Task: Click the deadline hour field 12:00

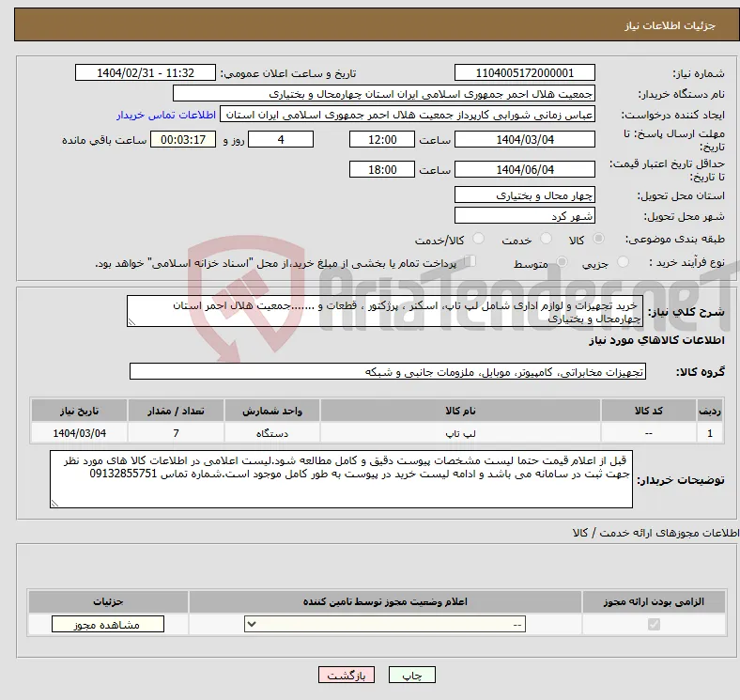Action: (x=382, y=140)
